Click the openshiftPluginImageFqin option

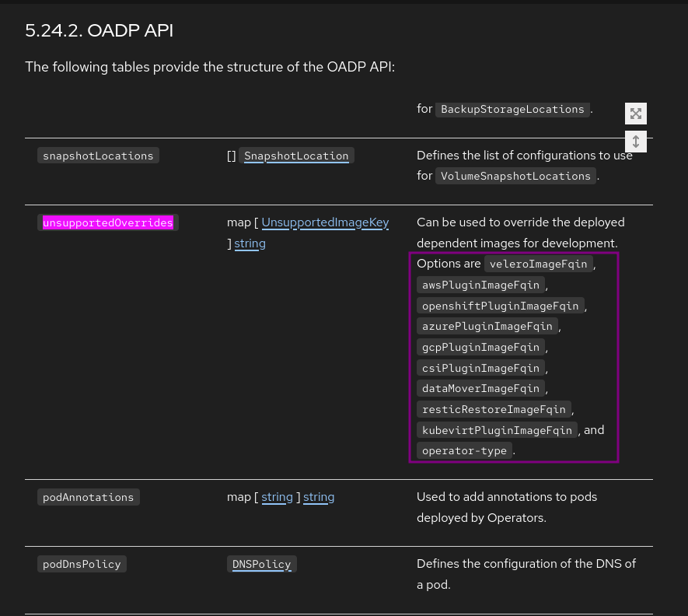(x=500, y=306)
